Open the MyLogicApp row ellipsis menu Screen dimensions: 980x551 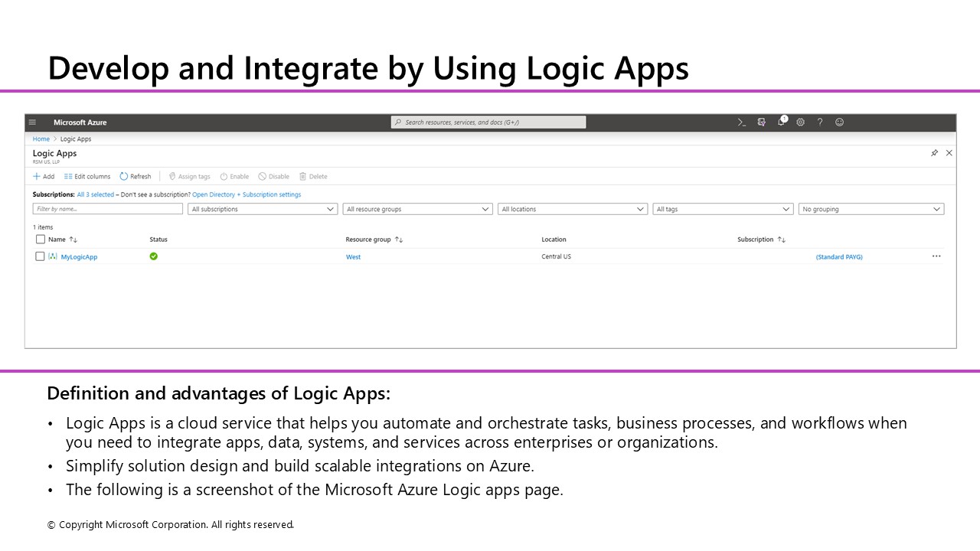(936, 256)
